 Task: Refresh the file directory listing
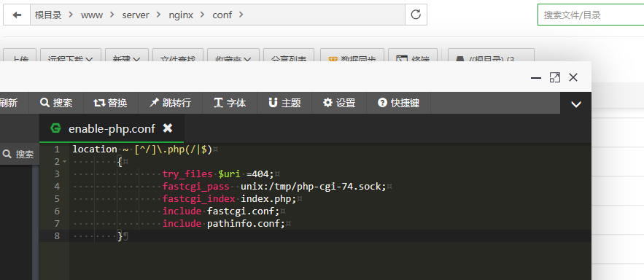pos(416,15)
